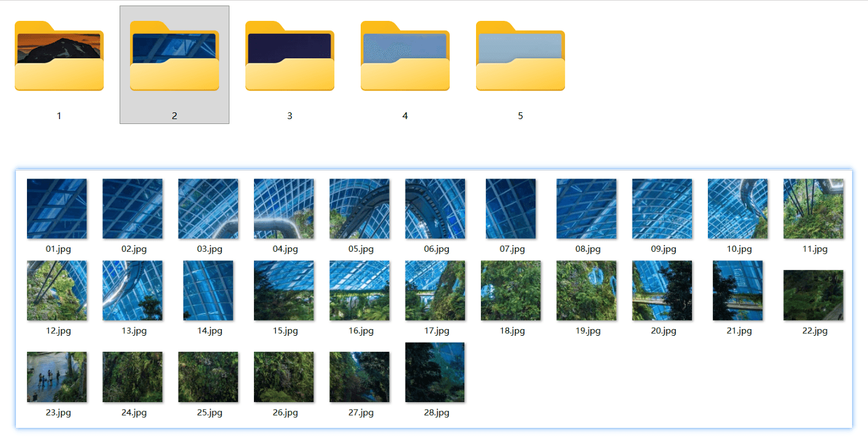
Task: Choose the 11.jpg thumbnail
Action: point(813,209)
